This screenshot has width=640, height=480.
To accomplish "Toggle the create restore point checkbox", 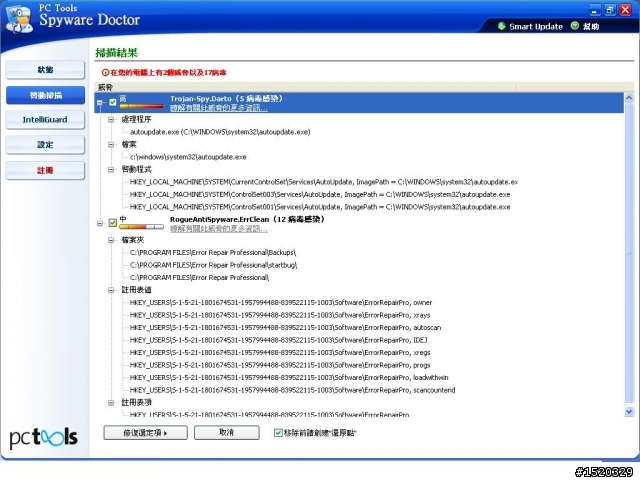I will point(278,433).
